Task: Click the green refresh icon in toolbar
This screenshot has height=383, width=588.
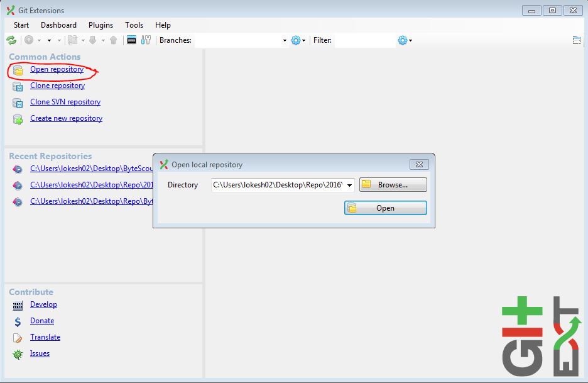Action: [11, 40]
